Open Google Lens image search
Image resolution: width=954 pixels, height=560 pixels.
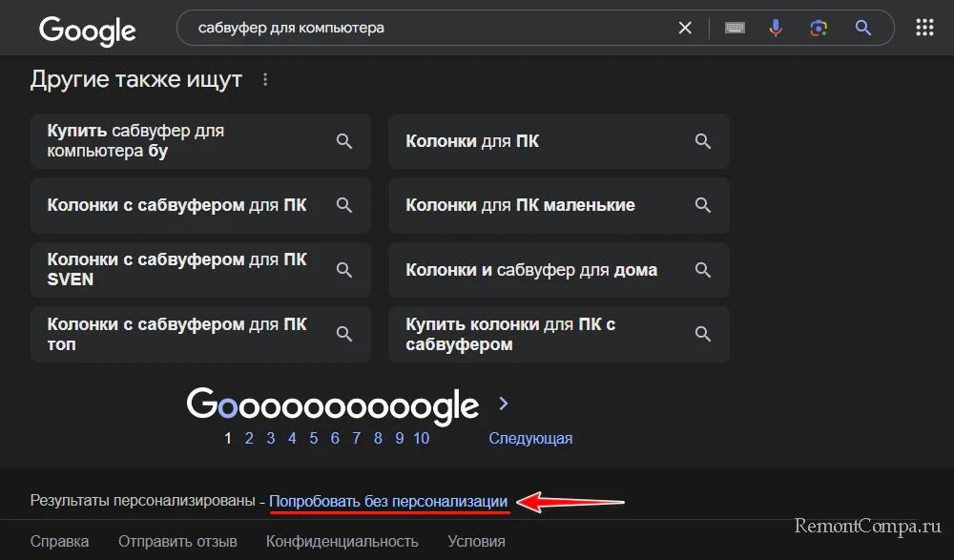point(819,28)
